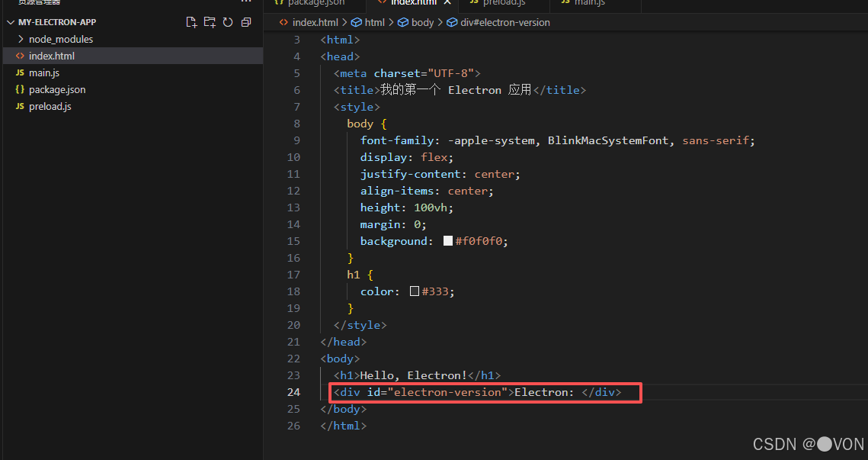Image resolution: width=868 pixels, height=460 pixels.
Task: Click the html breadcrumb segment
Action: pyautogui.click(x=375, y=23)
